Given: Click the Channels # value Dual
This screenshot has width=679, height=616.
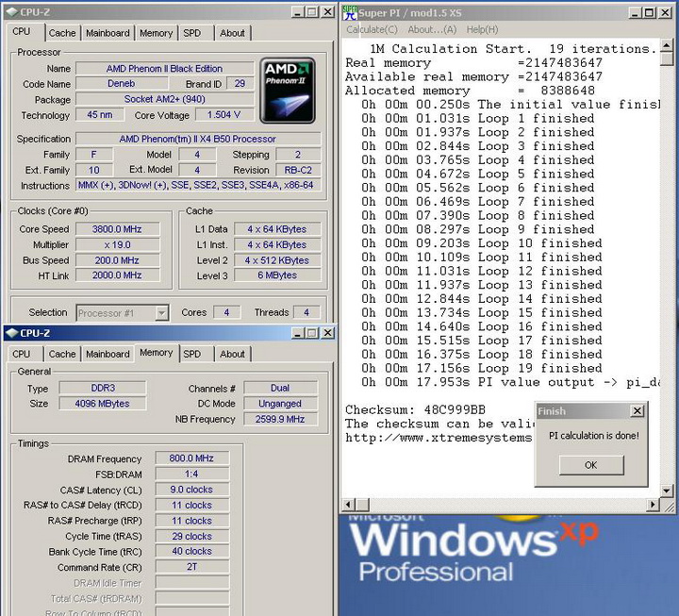Looking at the screenshot, I should (280, 388).
